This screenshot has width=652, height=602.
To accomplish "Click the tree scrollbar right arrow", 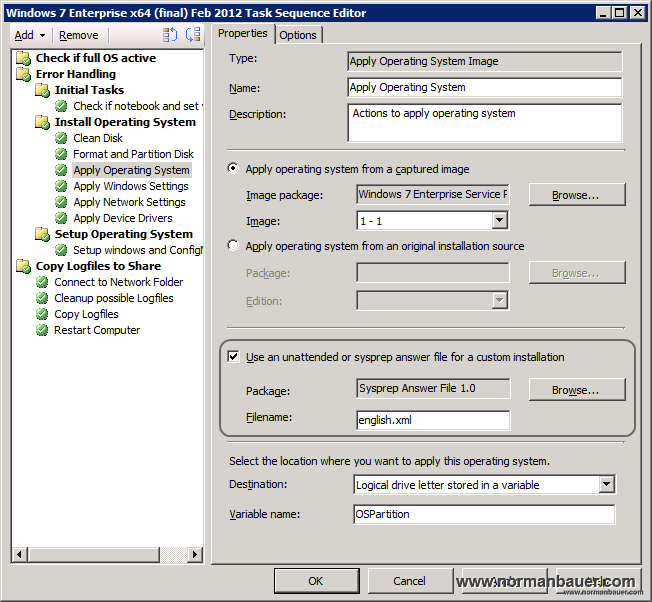I will pyautogui.click(x=194, y=554).
